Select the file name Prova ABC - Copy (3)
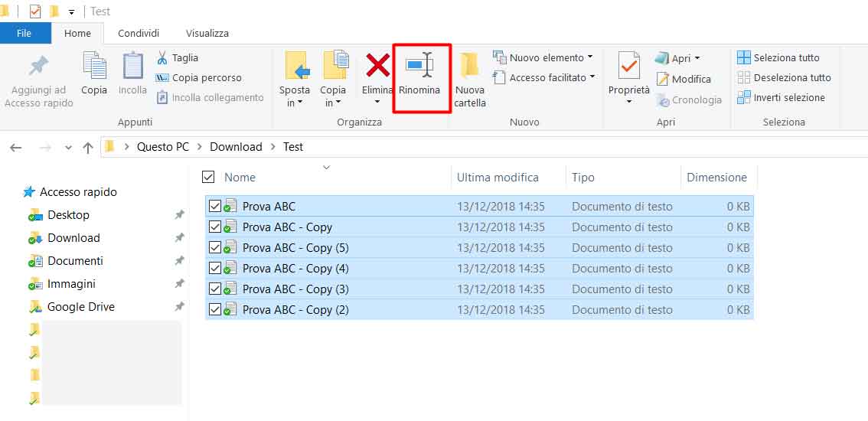Screen dimensions: 868x421 [295, 289]
